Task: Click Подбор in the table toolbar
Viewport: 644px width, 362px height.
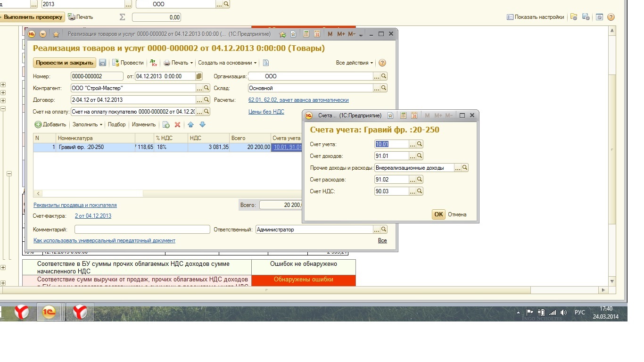Action: [117, 124]
